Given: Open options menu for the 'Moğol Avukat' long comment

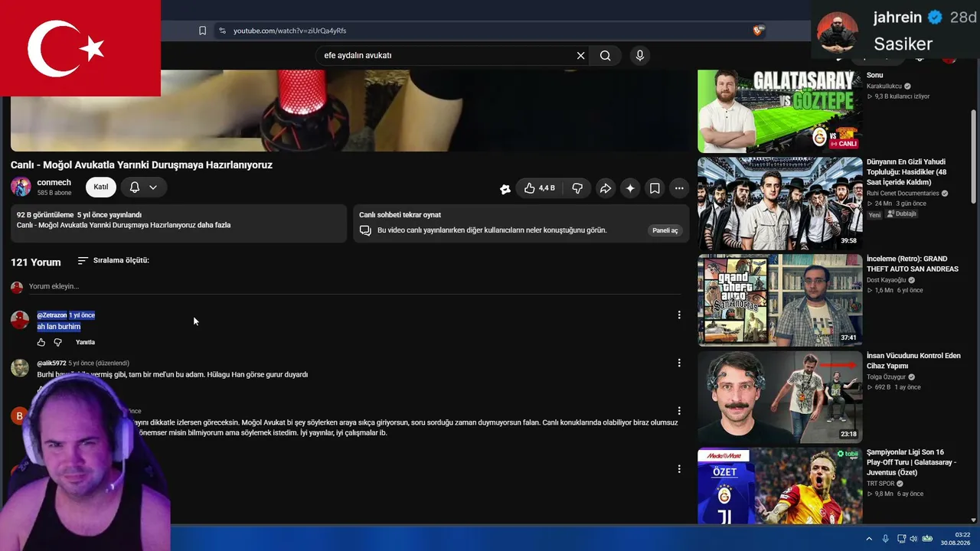Looking at the screenshot, I should [679, 411].
